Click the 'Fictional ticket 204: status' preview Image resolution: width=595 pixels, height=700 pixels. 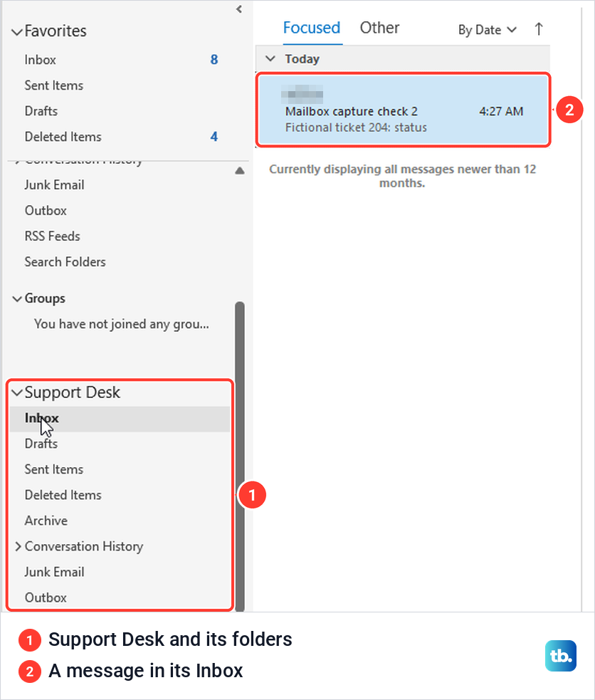[x=356, y=127]
